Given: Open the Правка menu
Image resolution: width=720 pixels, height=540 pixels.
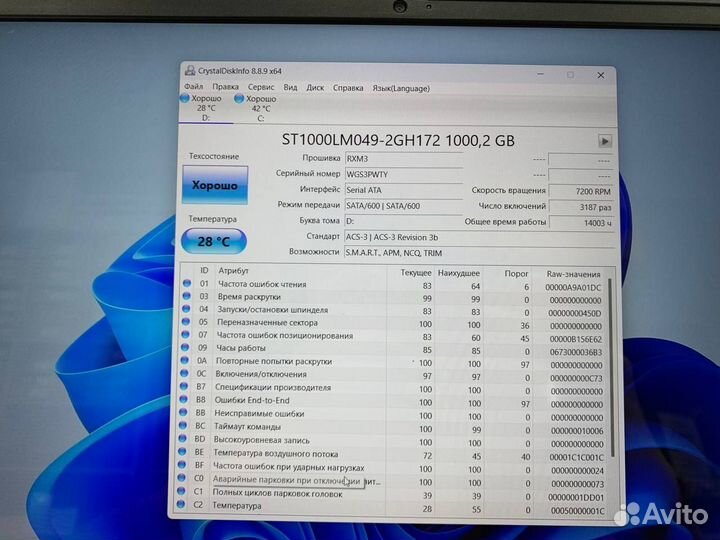Looking at the screenshot, I should tap(225, 87).
